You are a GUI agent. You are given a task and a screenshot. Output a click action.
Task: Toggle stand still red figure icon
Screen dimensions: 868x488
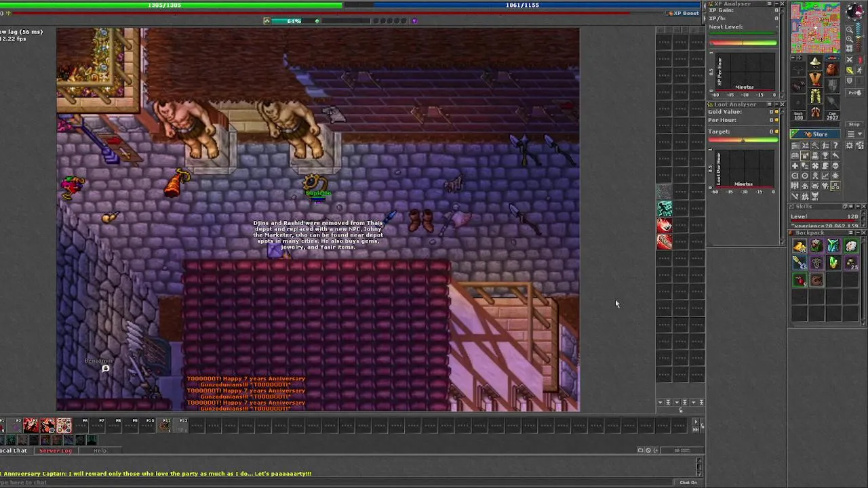tap(860, 60)
